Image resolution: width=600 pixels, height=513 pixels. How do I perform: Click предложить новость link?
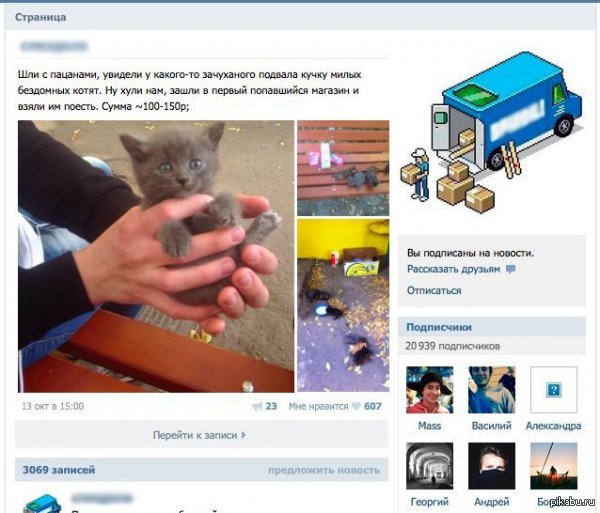point(324,470)
